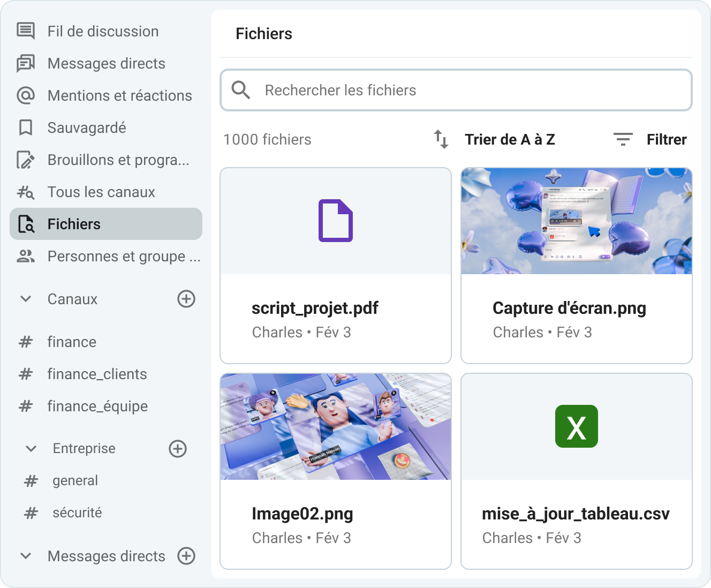711x588 pixels.
Task: Open Personnes et groupes
Action: point(124,256)
